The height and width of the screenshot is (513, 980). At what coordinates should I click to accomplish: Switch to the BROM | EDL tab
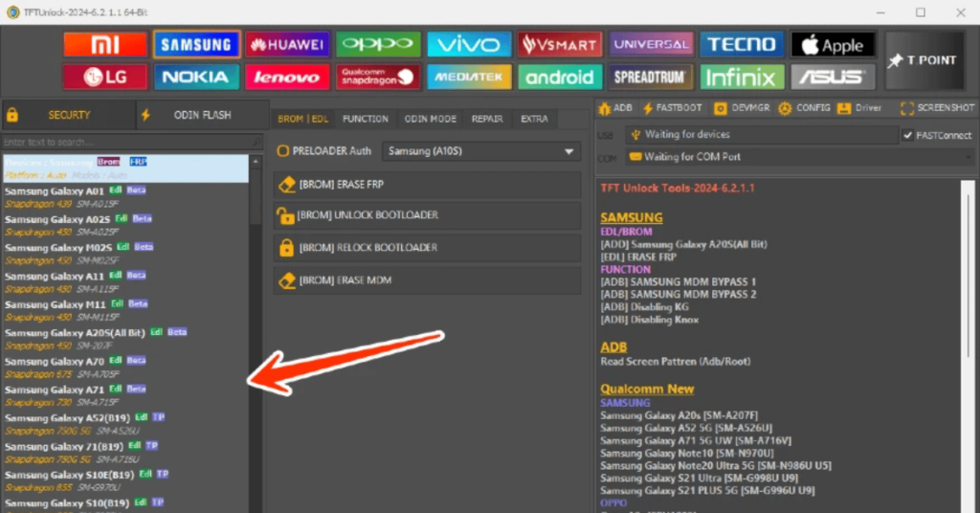tap(303, 119)
